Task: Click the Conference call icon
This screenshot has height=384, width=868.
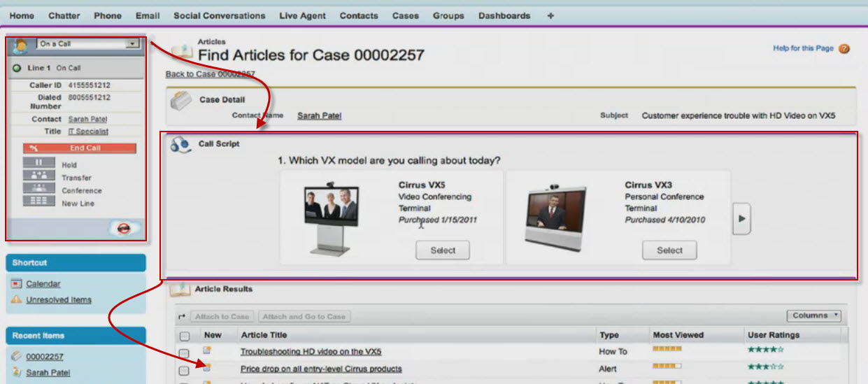Action: point(38,187)
